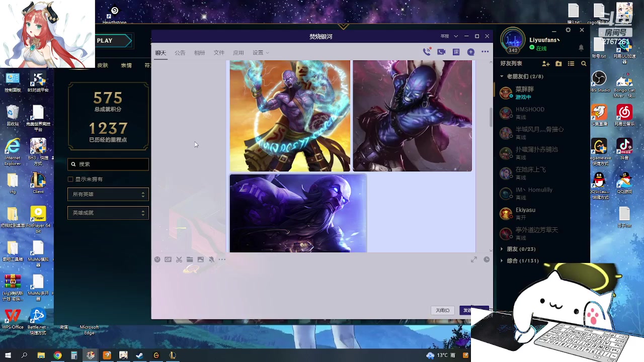Open the dark blue Ryze image thumbnail
This screenshot has width=644, height=362.
click(412, 116)
